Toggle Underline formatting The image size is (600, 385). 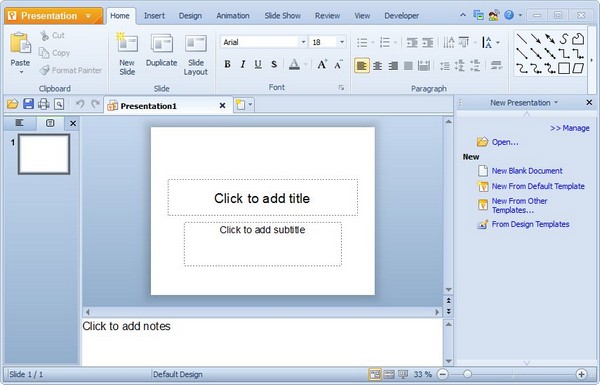tap(258, 64)
